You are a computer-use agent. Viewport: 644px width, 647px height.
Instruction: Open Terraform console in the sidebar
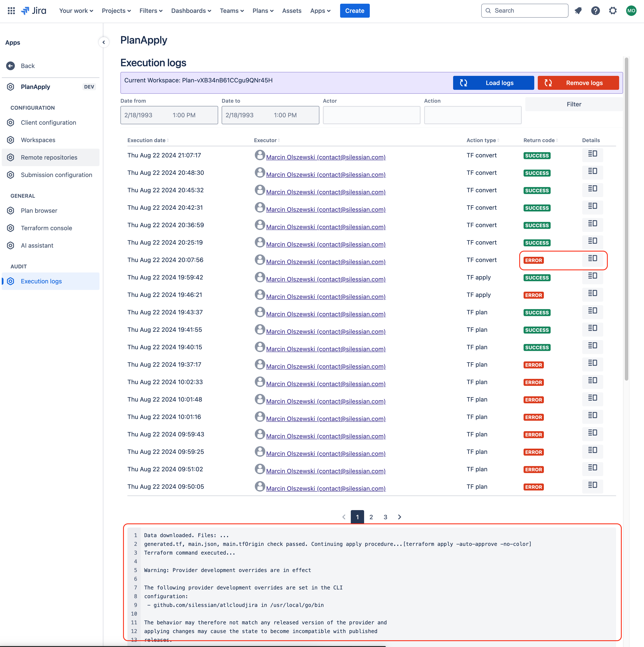(46, 228)
